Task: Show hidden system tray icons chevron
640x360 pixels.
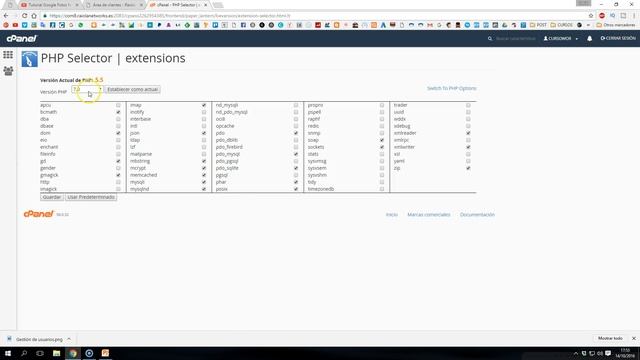Action: pos(576,353)
